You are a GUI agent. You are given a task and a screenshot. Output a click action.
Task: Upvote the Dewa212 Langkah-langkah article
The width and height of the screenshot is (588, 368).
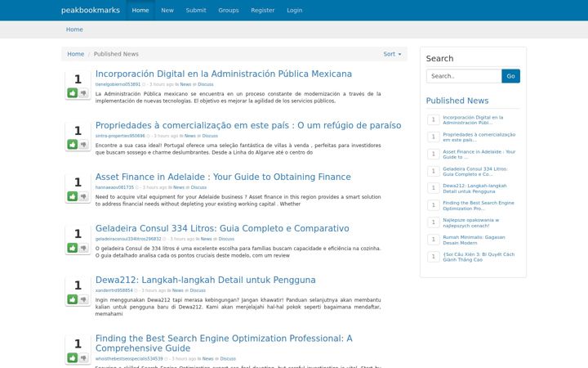point(73,299)
